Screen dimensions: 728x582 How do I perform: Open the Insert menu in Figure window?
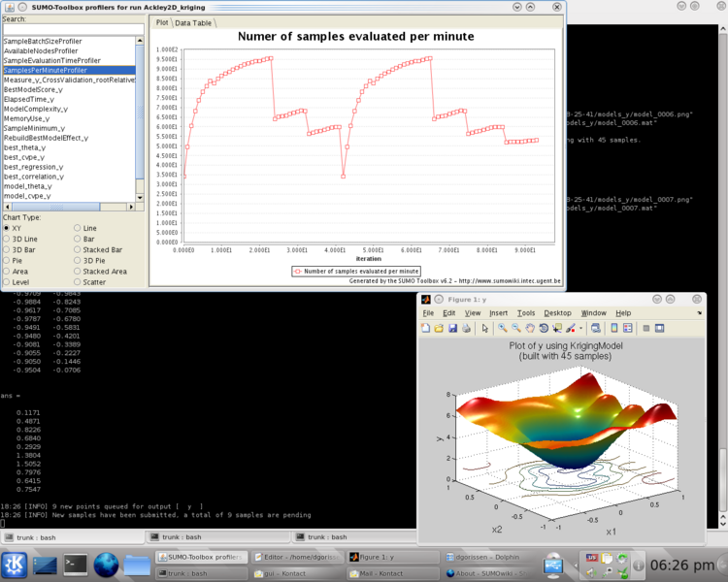(x=498, y=313)
